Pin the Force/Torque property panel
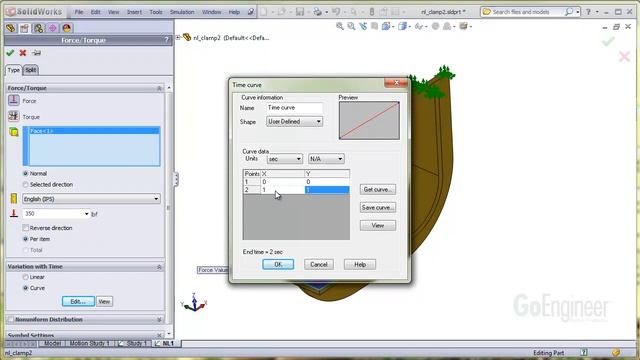The image size is (640, 360). [36, 53]
